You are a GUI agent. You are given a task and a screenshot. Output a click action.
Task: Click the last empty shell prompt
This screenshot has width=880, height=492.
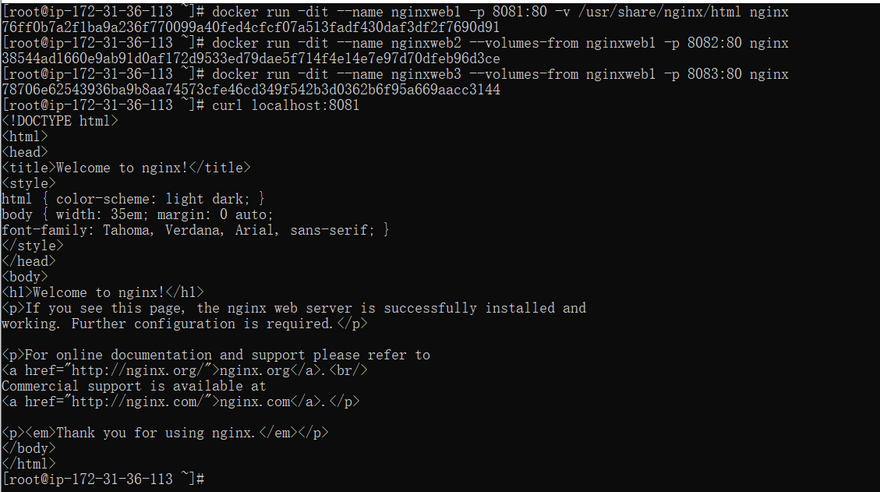coord(104,479)
